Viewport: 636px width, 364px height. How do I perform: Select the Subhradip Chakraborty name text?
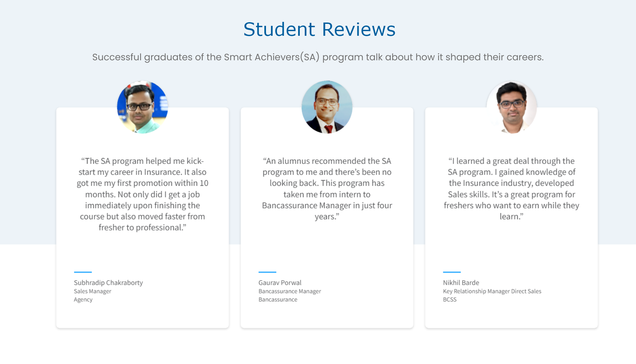[x=108, y=283]
